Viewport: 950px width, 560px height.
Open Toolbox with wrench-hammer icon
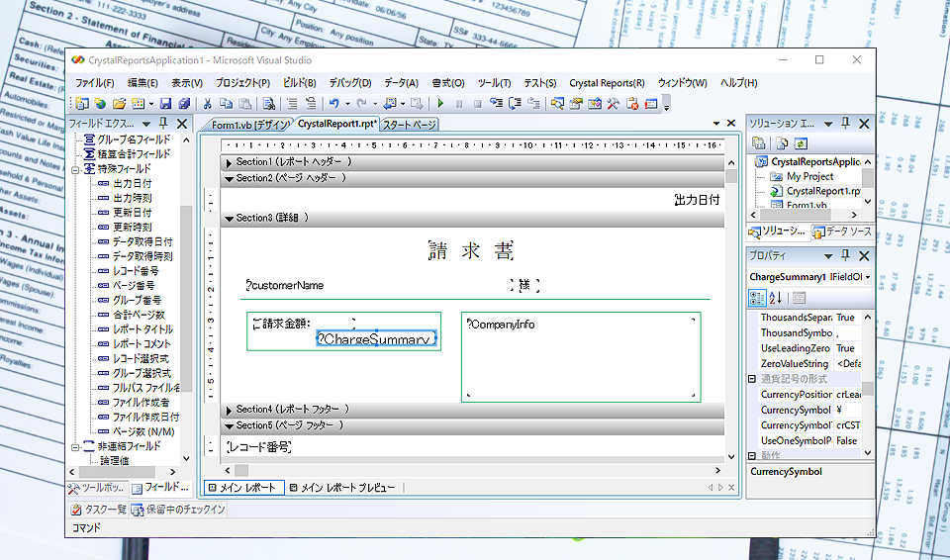[x=614, y=104]
